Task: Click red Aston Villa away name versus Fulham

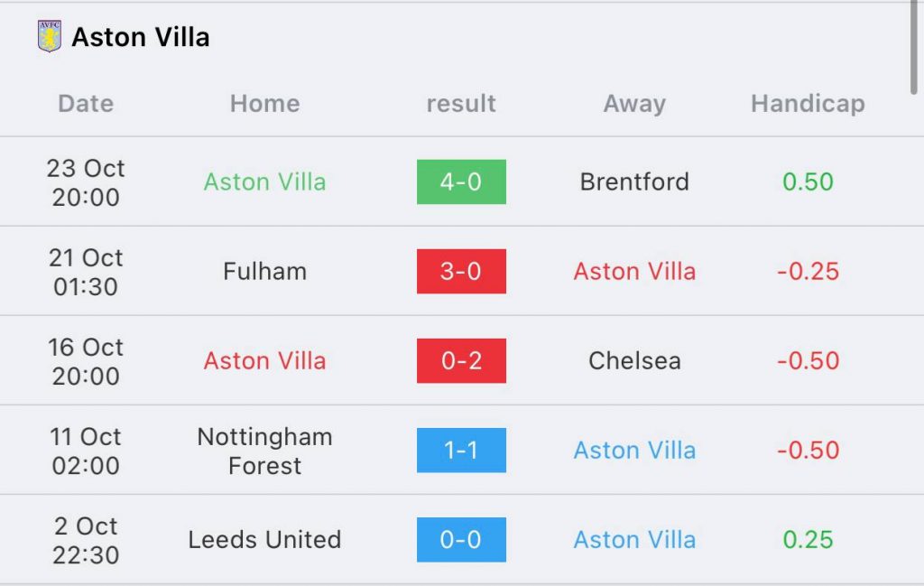Action: pos(634,271)
